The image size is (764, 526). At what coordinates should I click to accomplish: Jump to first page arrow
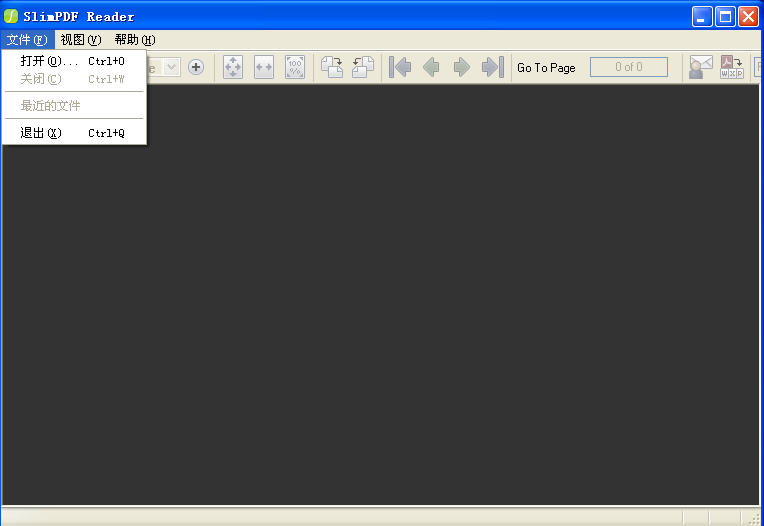pos(401,67)
